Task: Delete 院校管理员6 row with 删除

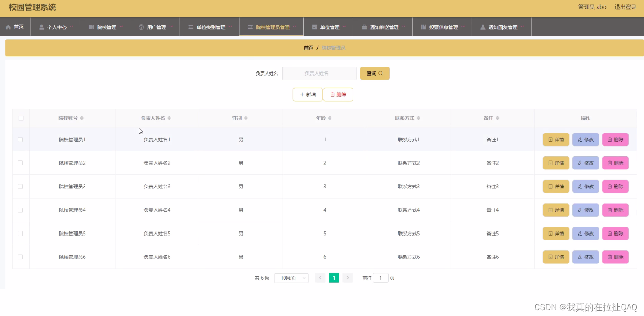Action: [615, 257]
